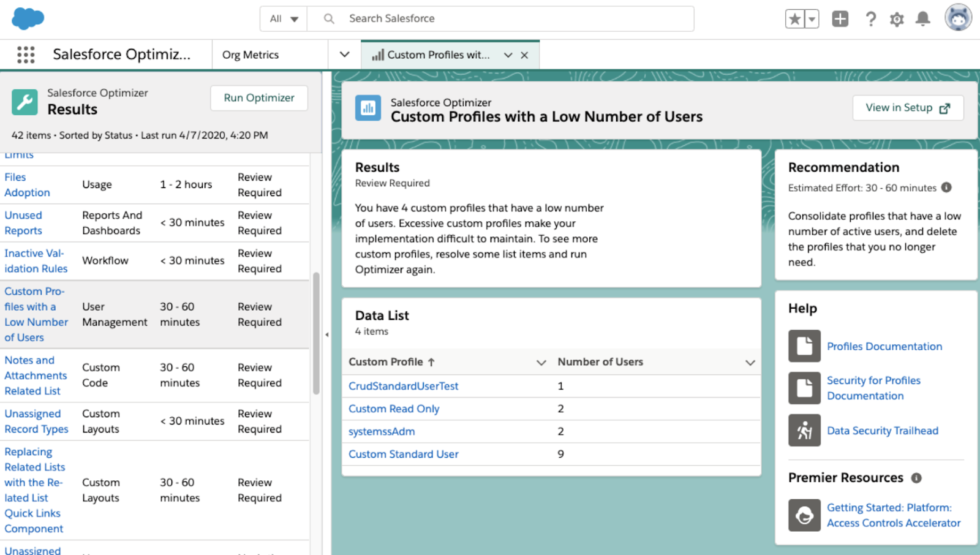
Task: Click Premier Resources info icon
Action: coord(916,478)
